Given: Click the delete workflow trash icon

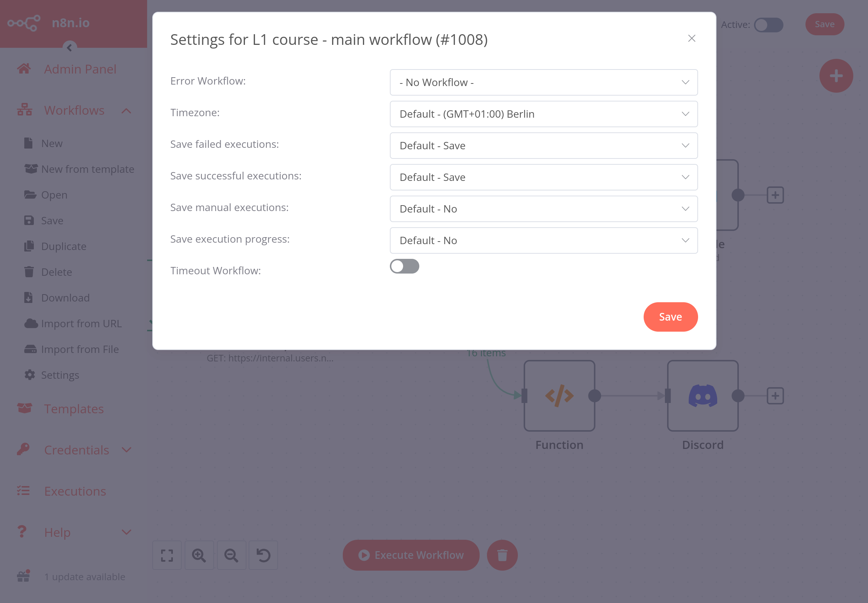Looking at the screenshot, I should tap(503, 555).
